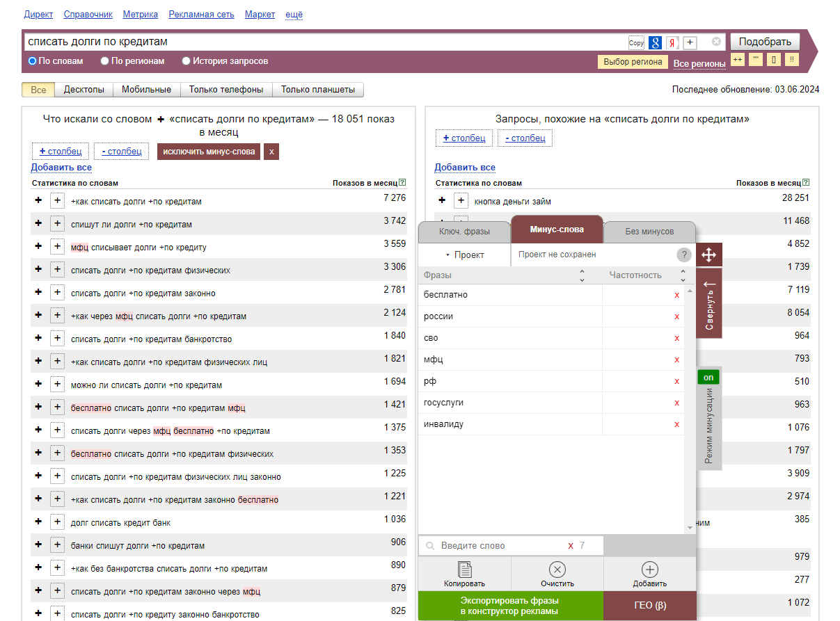Open 'Все регионы' region selector

point(699,64)
